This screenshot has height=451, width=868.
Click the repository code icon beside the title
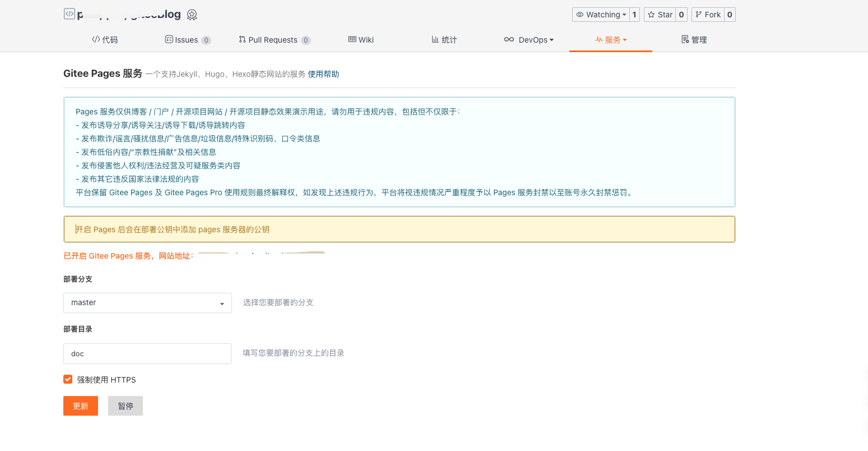tap(69, 13)
